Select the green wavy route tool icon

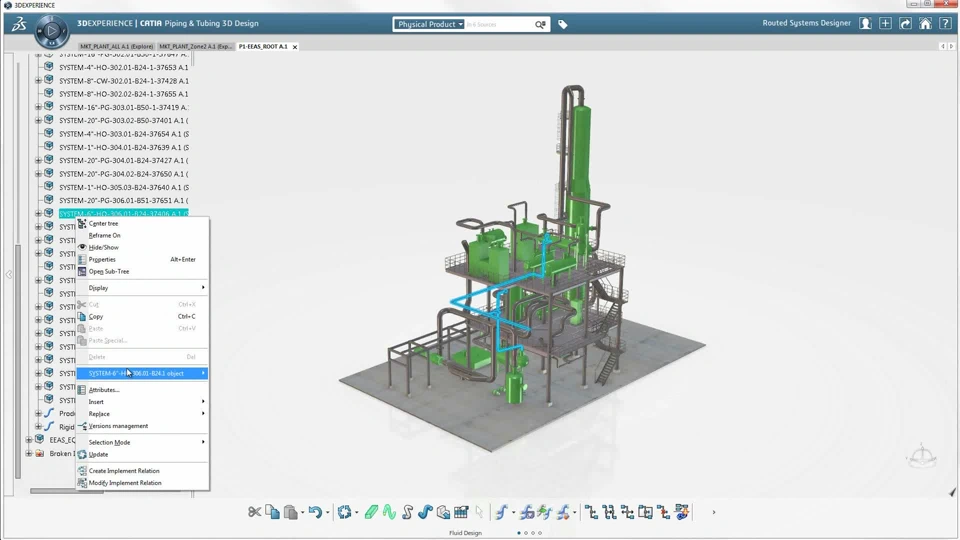[x=389, y=512]
